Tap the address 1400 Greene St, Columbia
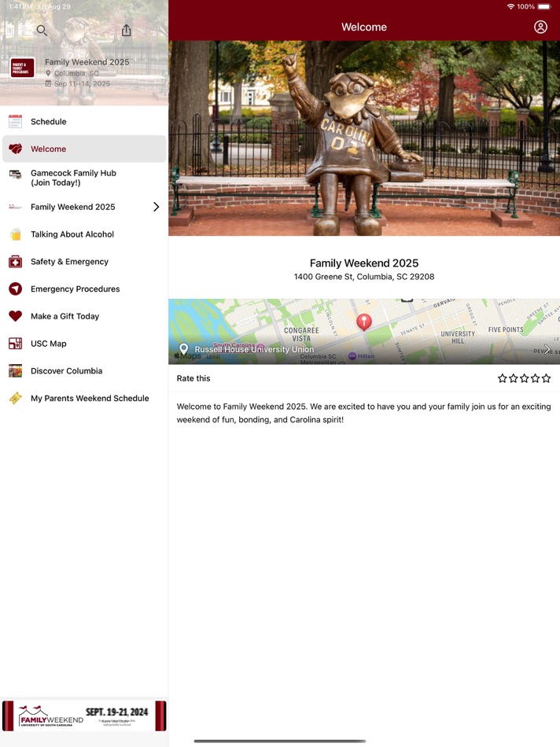The width and height of the screenshot is (560, 747). click(x=364, y=276)
